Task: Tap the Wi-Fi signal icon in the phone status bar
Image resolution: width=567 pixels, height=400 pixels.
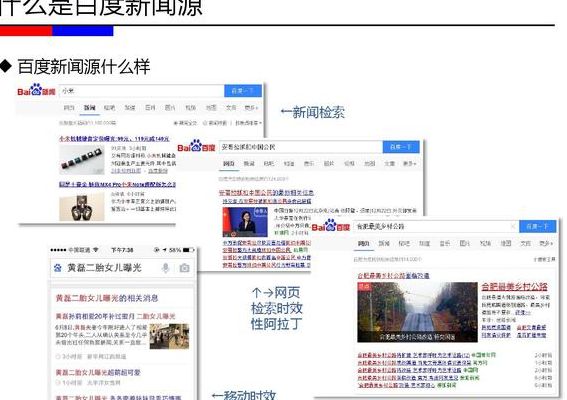Action: coord(96,250)
